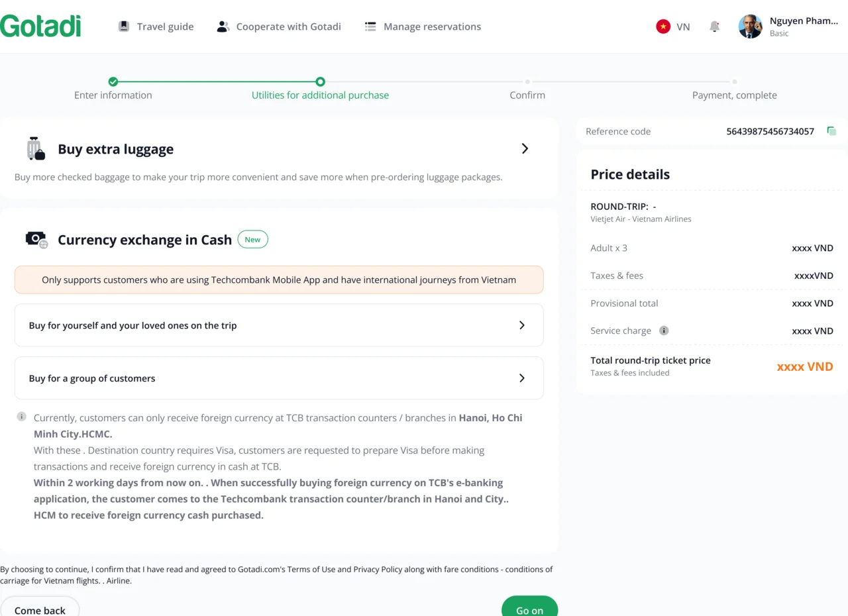Open the Travel guide menu item

pyautogui.click(x=165, y=26)
